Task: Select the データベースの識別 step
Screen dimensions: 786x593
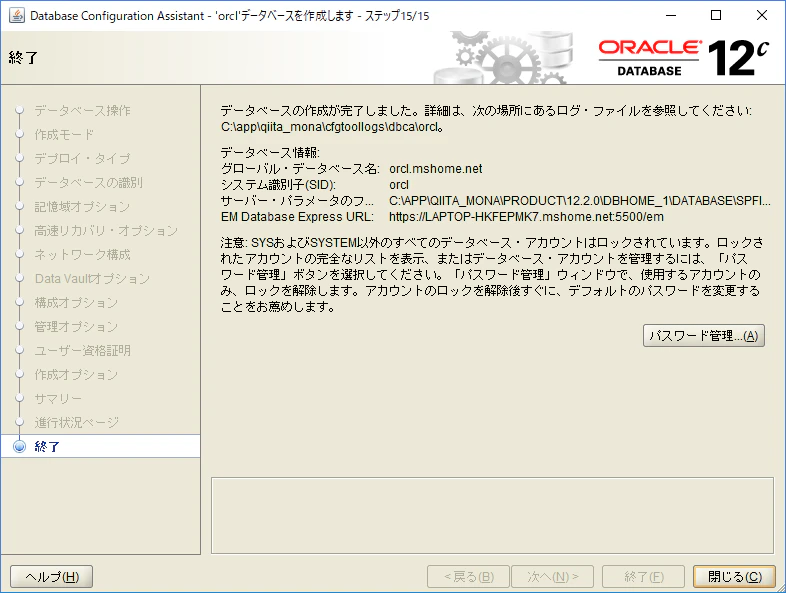Action: click(x=89, y=182)
